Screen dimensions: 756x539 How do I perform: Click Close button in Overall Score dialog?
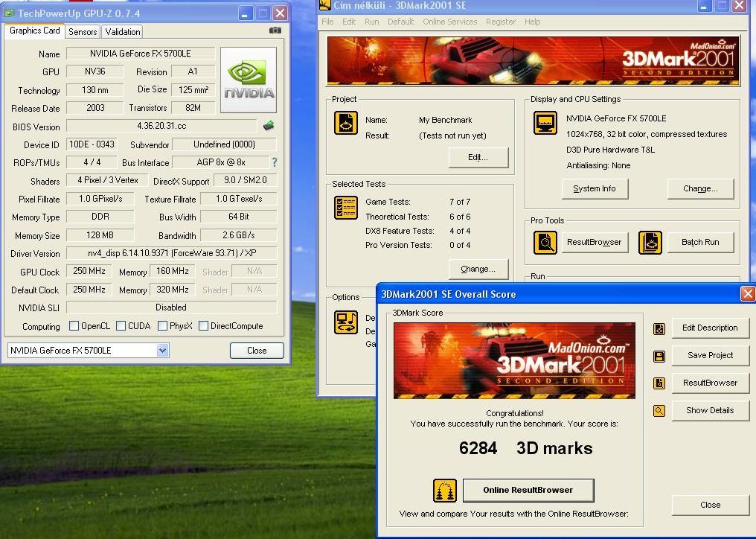710,505
